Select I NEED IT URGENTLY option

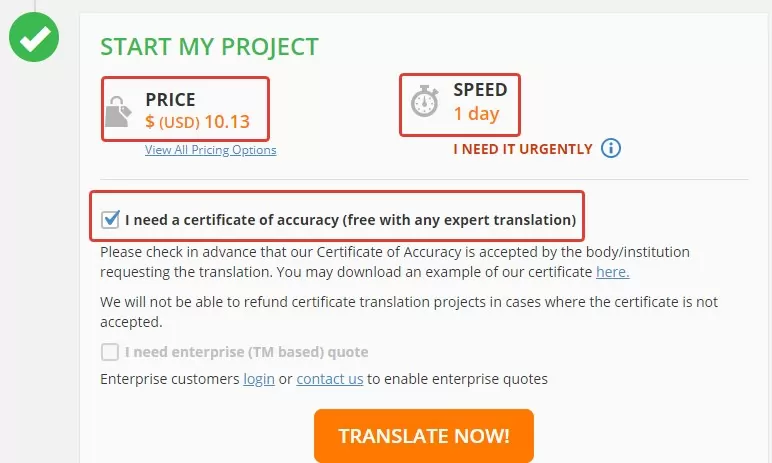523,149
